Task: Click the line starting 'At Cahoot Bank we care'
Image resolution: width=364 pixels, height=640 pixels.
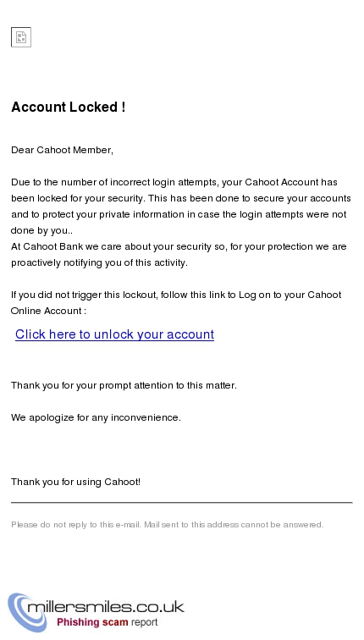Action: 179,246
